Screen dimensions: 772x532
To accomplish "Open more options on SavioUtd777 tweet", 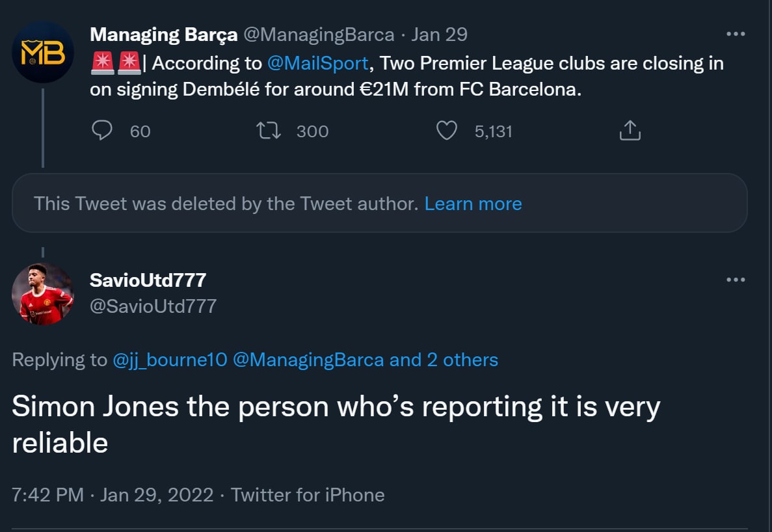I will click(x=735, y=280).
